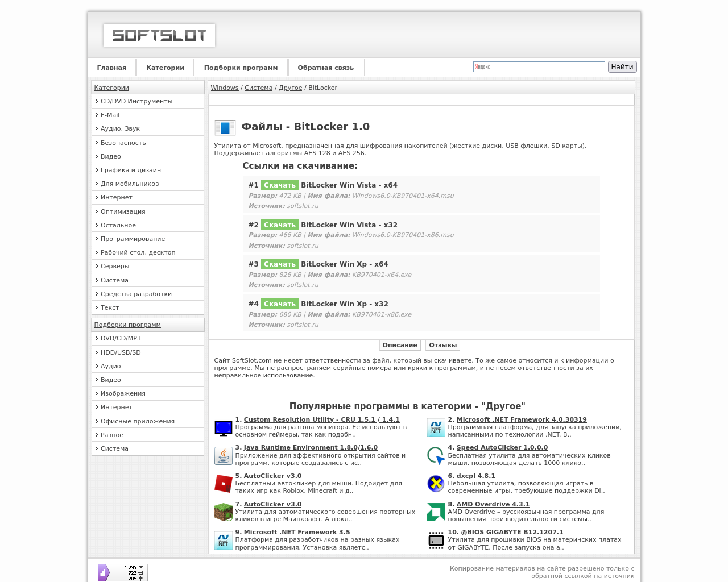The image size is (728, 582).
Task: Click file name Windows6.0-KB970401-x64.msu text
Action: [x=403, y=196]
